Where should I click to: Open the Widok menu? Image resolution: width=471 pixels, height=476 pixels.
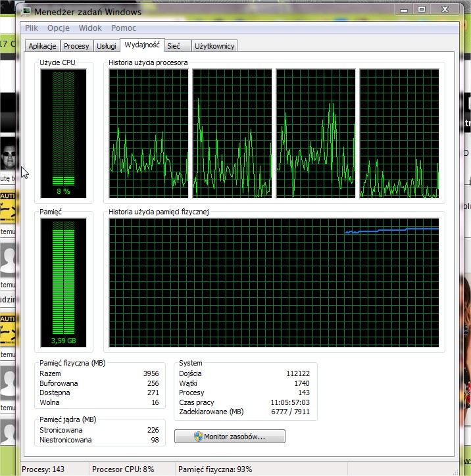click(x=90, y=28)
